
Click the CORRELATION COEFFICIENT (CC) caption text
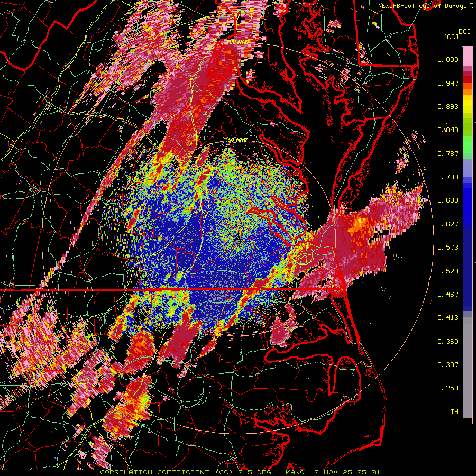(168, 472)
